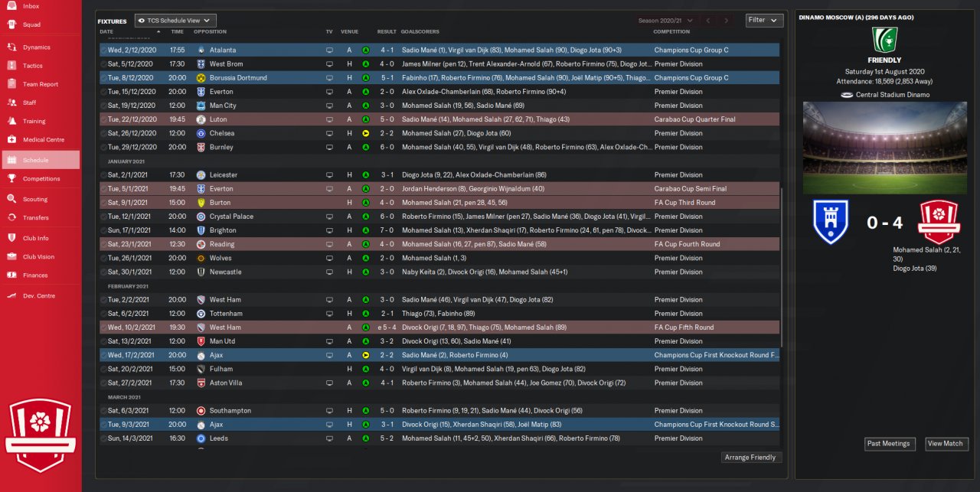980x492 pixels.
Task: Toggle the tick circle on West Brom fixture
Action: click(x=104, y=64)
